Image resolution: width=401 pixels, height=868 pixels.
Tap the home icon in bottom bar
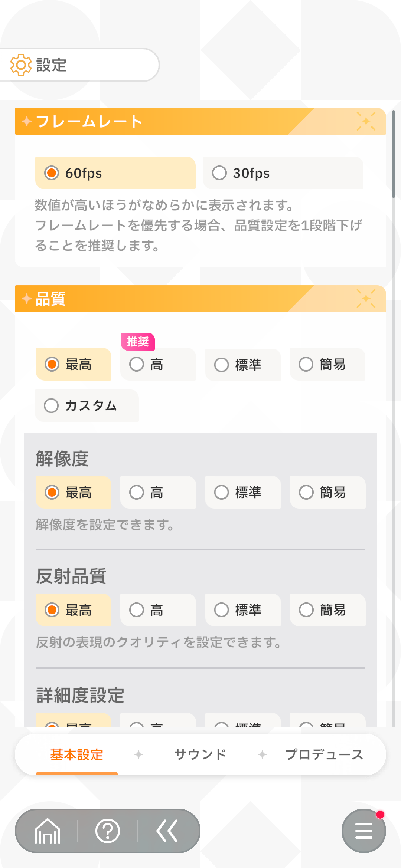coord(47,831)
